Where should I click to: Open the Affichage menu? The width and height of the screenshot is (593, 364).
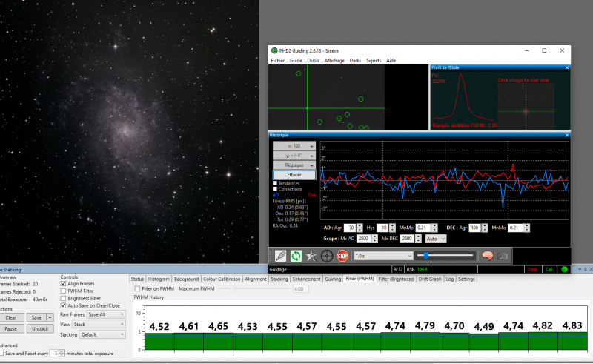pos(334,61)
